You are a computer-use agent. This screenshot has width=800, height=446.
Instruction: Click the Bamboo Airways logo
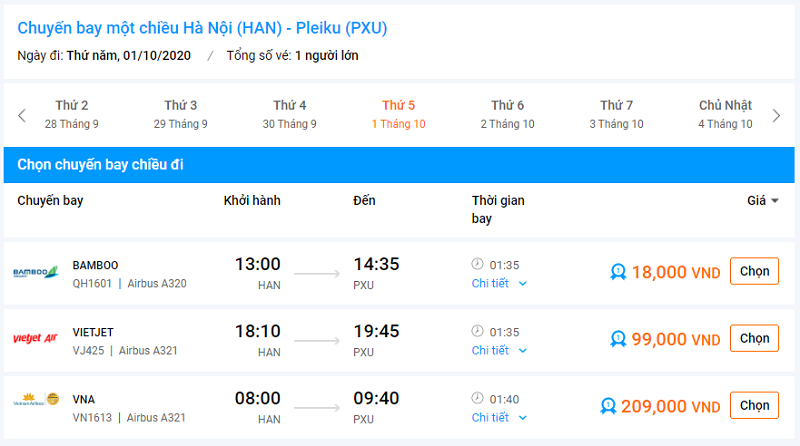(x=37, y=273)
